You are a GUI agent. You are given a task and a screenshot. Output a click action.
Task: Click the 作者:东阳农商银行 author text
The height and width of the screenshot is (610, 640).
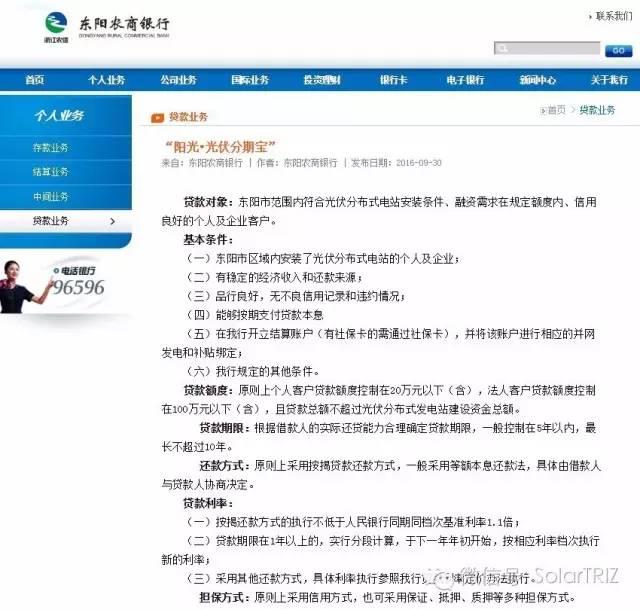(297, 163)
